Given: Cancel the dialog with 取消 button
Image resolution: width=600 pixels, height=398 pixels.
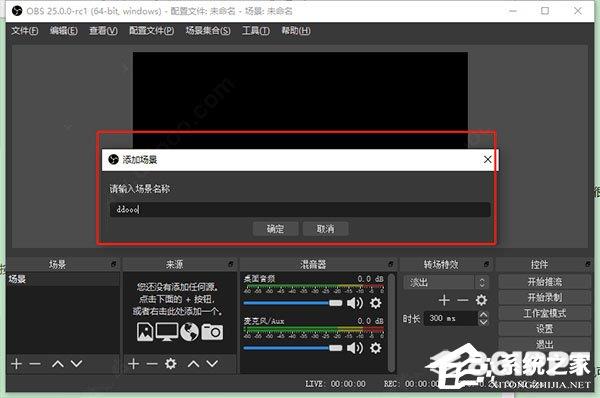Looking at the screenshot, I should coord(325,229).
